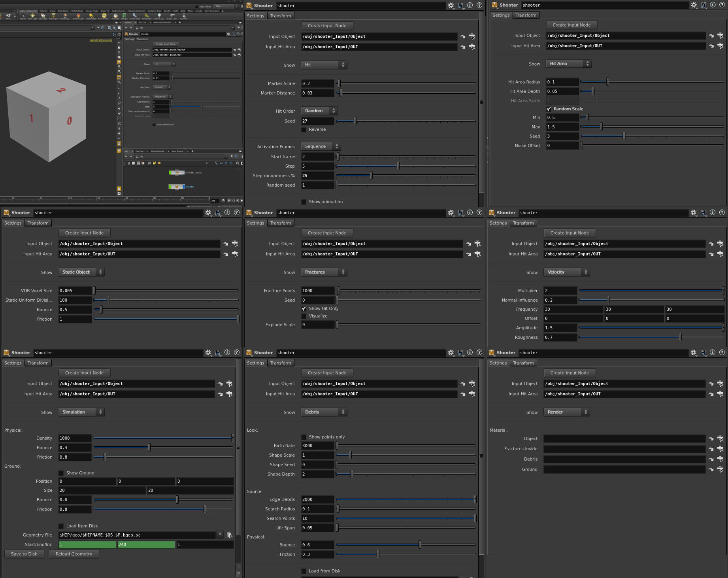Open Input Object node chooser in Debris panel
This screenshot has width=728, height=578.
point(472,383)
